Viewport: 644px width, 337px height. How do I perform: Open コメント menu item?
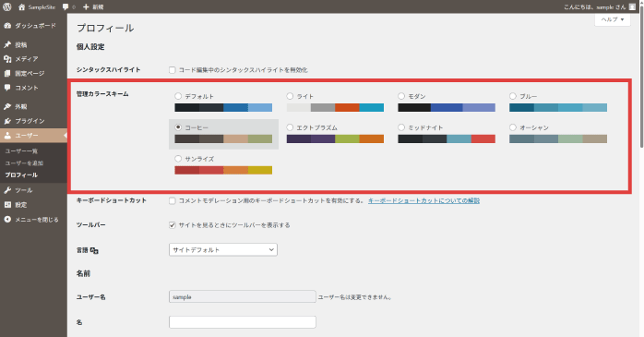(x=34, y=88)
